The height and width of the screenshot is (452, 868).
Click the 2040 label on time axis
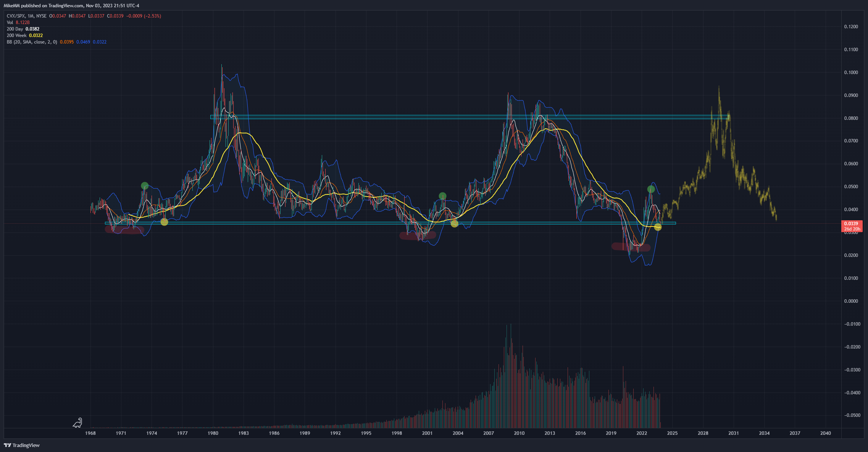(x=826, y=433)
